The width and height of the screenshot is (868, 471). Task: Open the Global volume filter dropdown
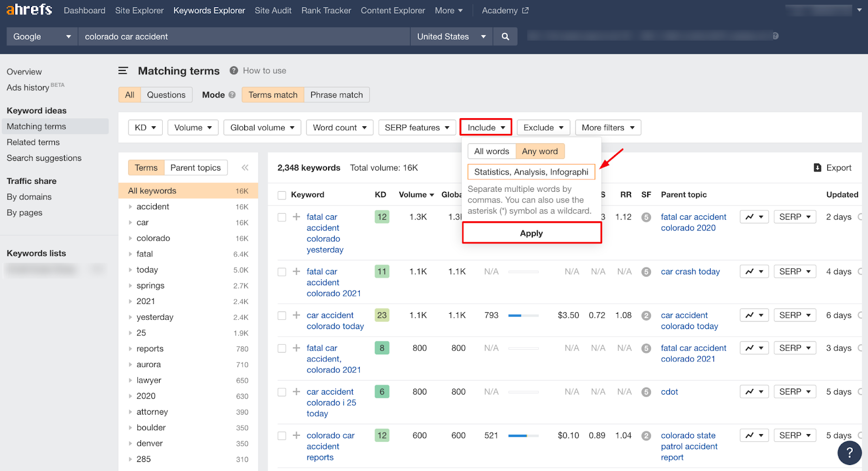pos(263,127)
